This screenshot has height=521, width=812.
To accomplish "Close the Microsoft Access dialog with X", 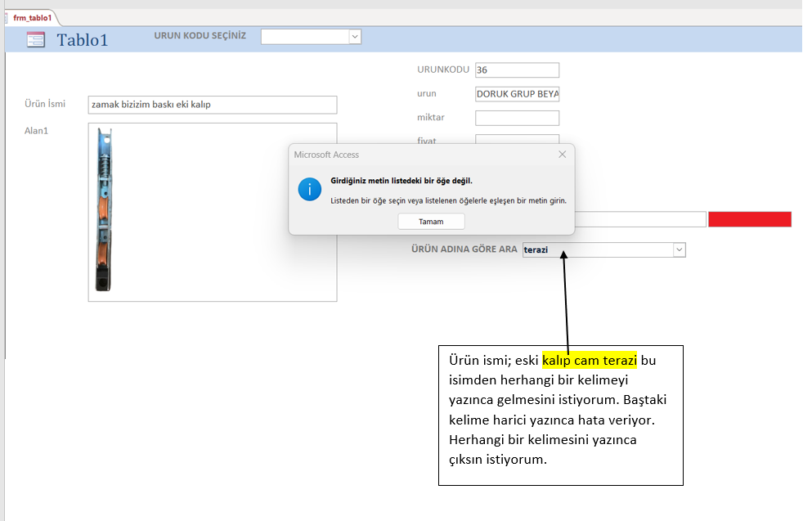I will pos(562,155).
